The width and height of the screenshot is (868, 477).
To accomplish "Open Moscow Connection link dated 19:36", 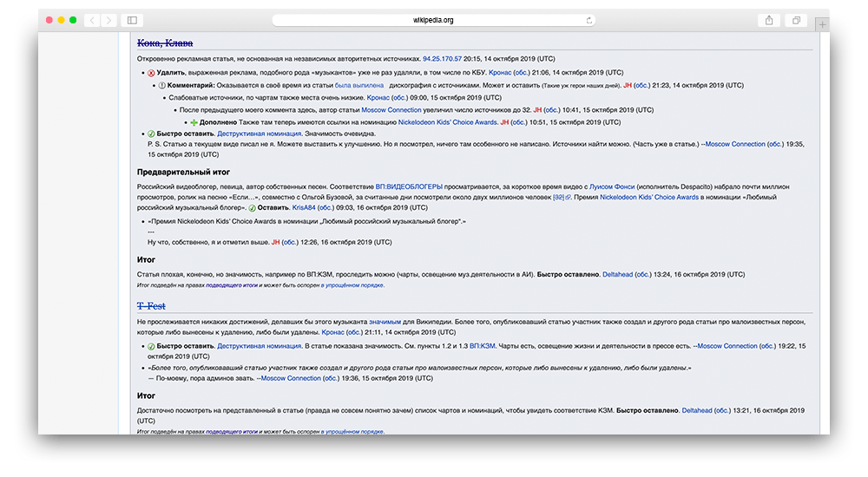I will point(291,378).
